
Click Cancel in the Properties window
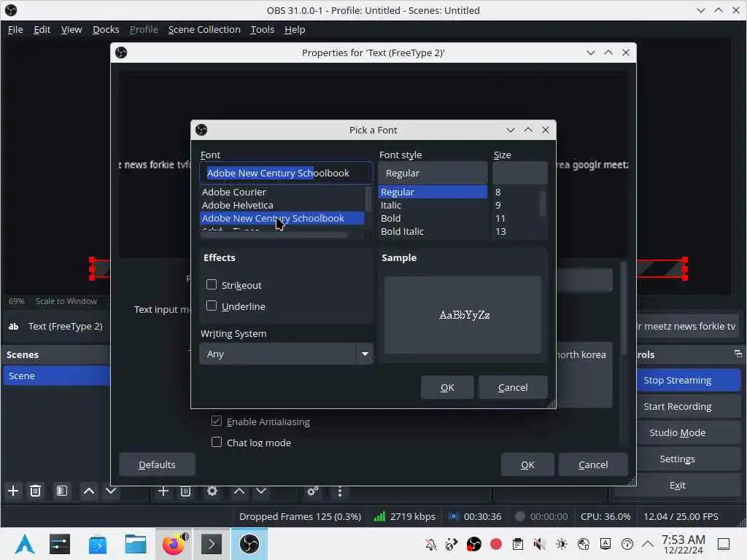coord(593,464)
